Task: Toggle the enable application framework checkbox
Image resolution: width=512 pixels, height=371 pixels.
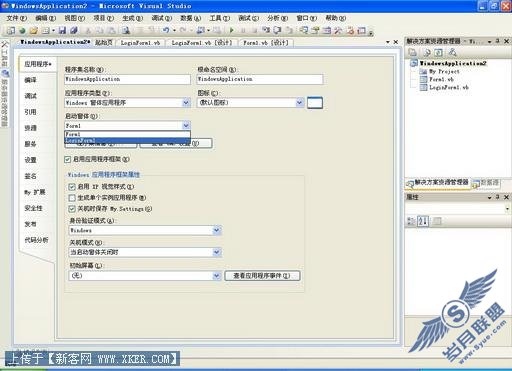Action: 68,160
